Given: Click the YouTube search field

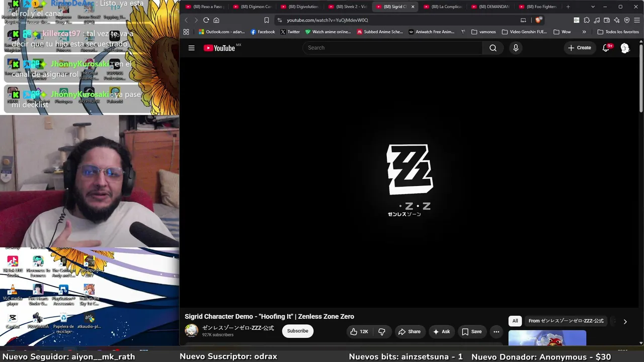Looking at the screenshot, I should tap(392, 48).
